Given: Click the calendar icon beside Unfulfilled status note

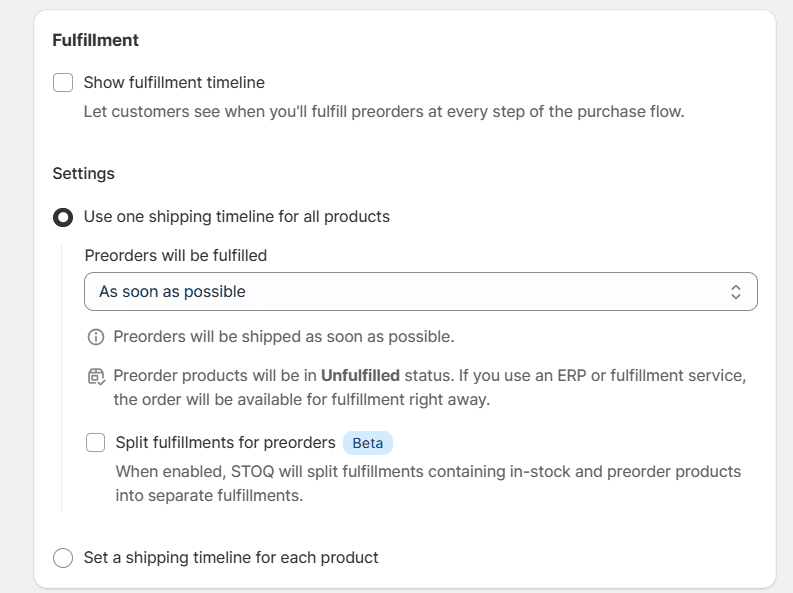Looking at the screenshot, I should click(96, 377).
